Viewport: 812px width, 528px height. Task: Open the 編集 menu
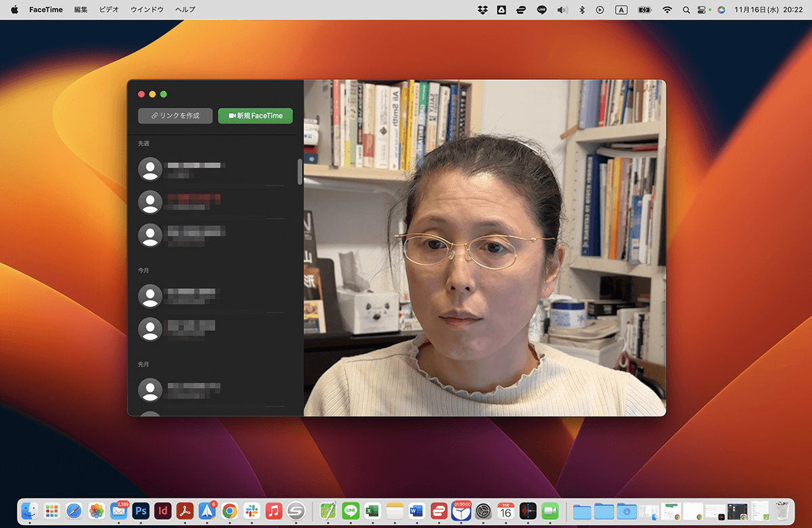81,9
